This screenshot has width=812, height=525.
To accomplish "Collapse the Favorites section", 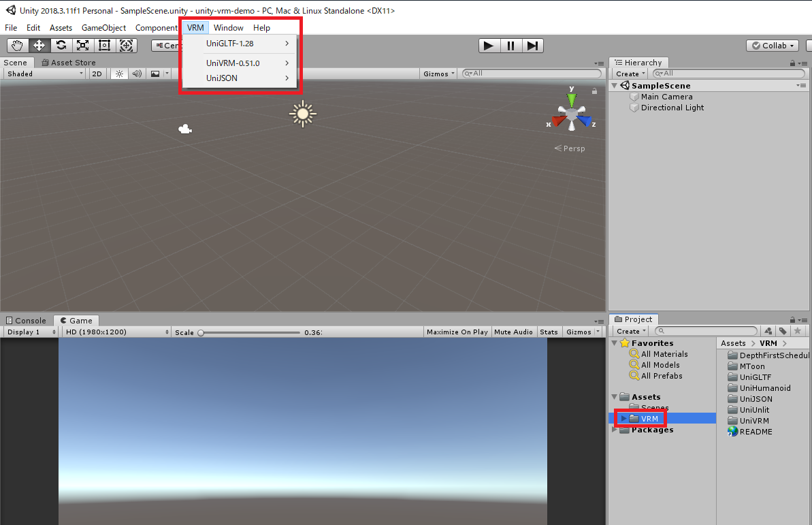I will [x=615, y=343].
